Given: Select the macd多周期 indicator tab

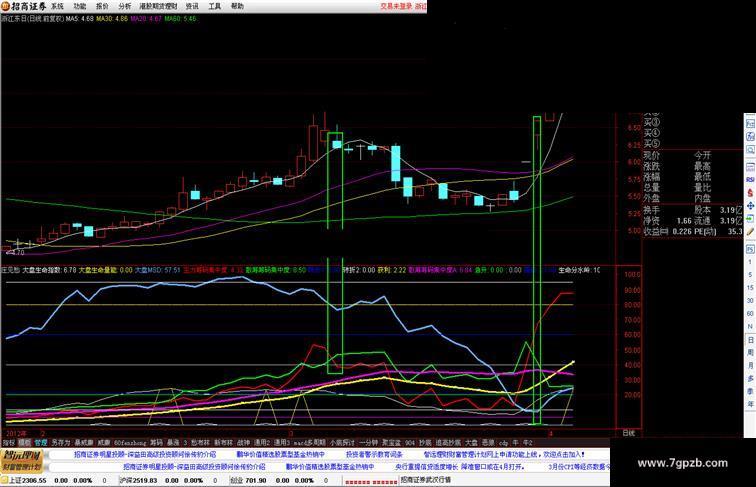Looking at the screenshot, I should [309, 442].
